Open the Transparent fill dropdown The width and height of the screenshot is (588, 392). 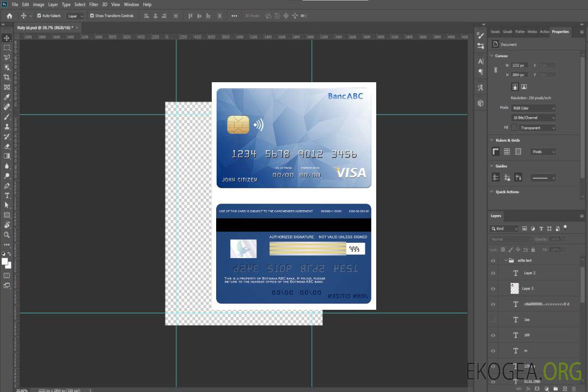537,128
